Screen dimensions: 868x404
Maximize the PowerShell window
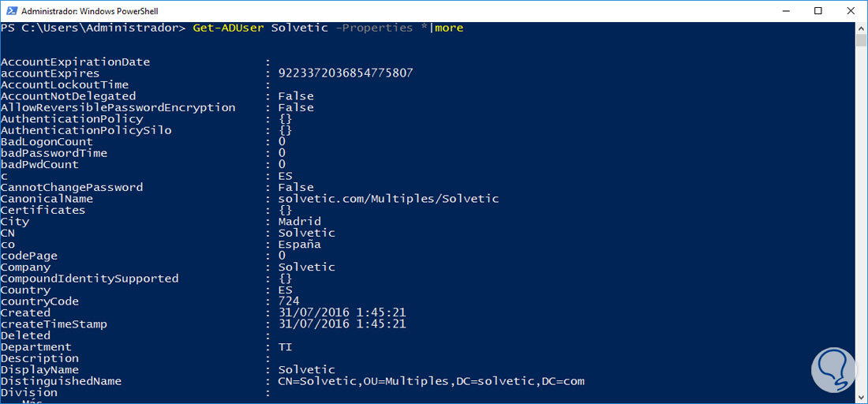[x=817, y=11]
